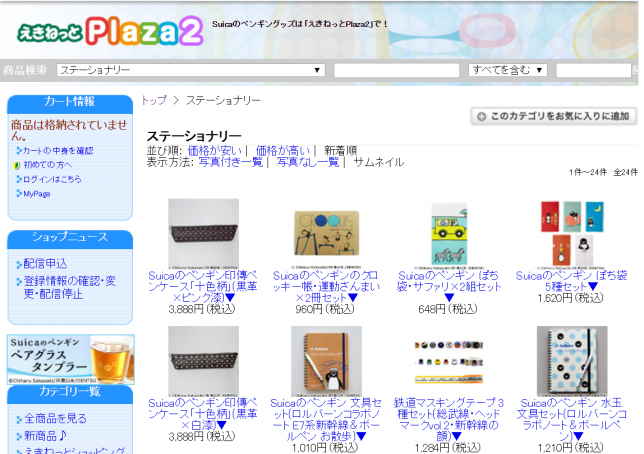Click arrow icon next to 全商品を見る

point(19,419)
